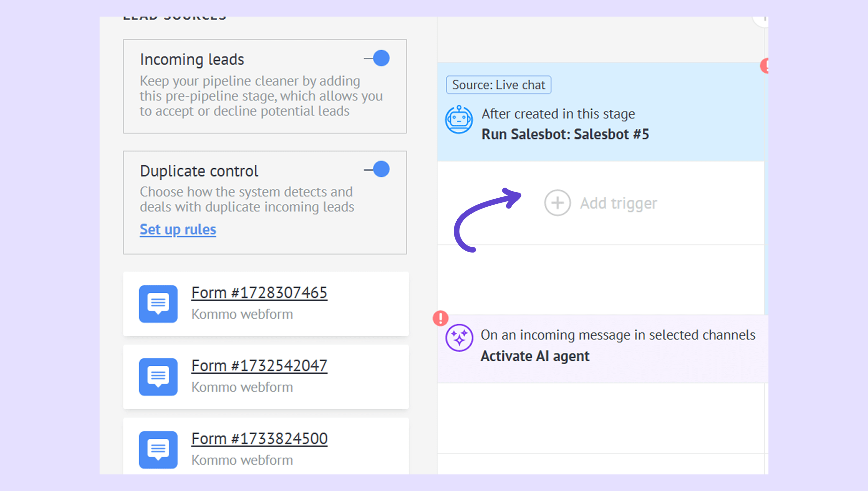Toggle the Incoming leads switch
868x491 pixels.
coord(378,59)
